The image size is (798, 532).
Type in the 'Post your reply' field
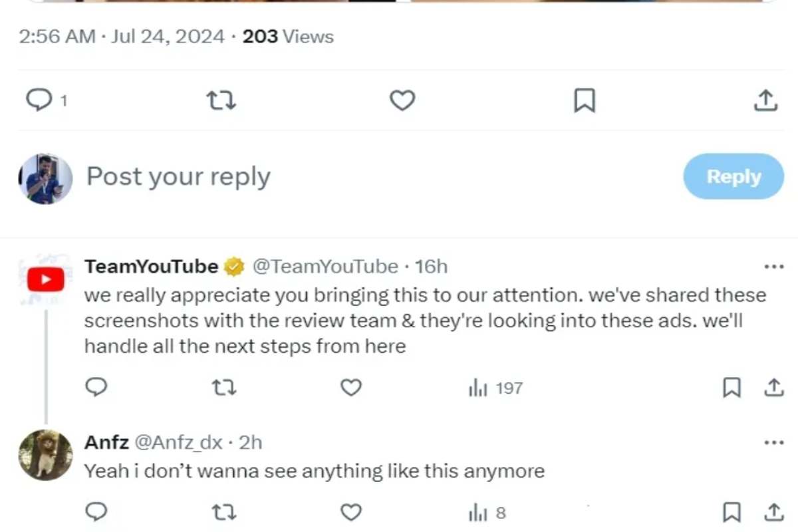332,177
